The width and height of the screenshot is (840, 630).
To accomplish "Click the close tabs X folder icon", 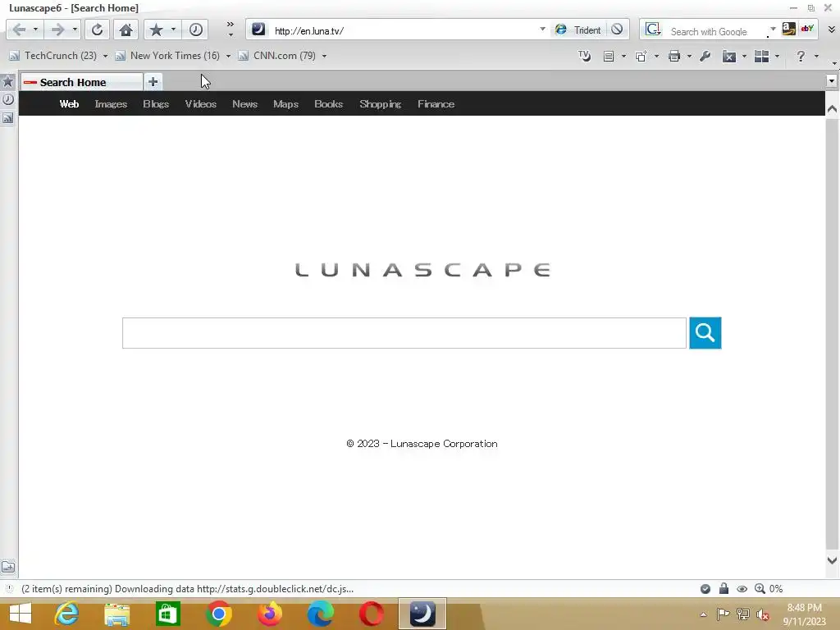I will point(729,57).
